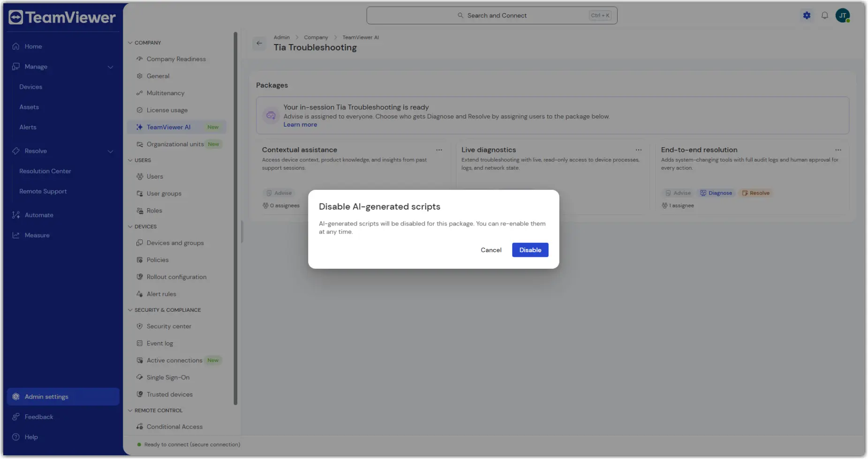Click the Search and Connect field

(491, 15)
